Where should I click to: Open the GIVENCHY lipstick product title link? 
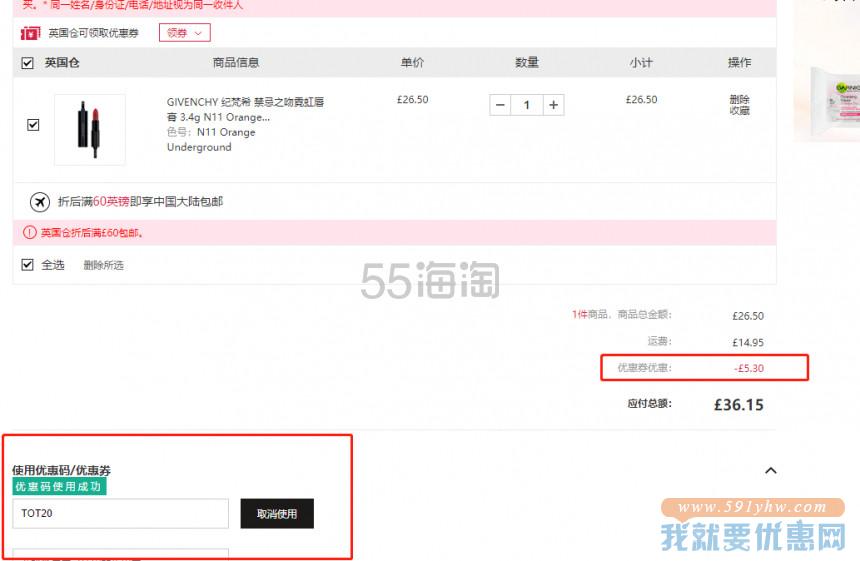tap(245, 109)
